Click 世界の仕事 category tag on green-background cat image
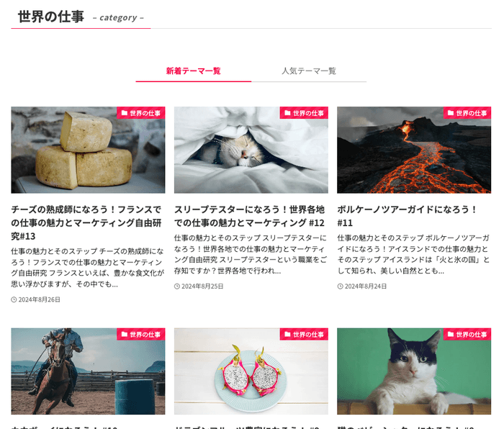The image size is (504, 429). pos(467,334)
